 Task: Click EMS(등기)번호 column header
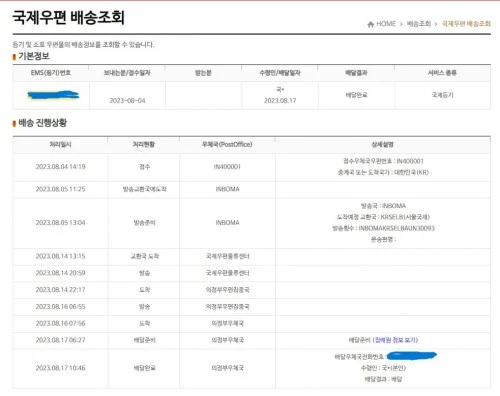pyautogui.click(x=51, y=73)
